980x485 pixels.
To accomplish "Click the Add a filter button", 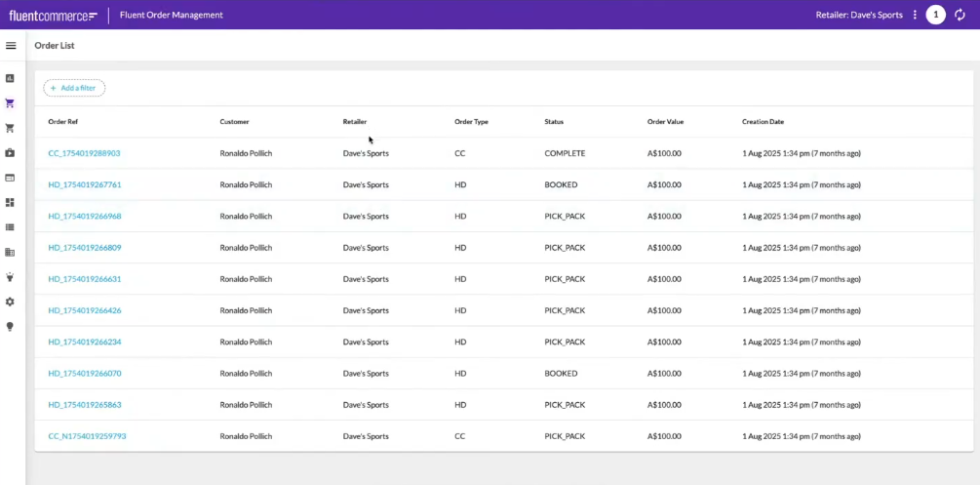I will [x=74, y=88].
